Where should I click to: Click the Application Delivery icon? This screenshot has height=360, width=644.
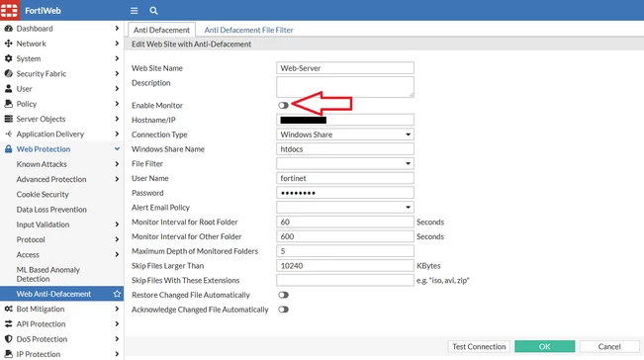click(8, 134)
